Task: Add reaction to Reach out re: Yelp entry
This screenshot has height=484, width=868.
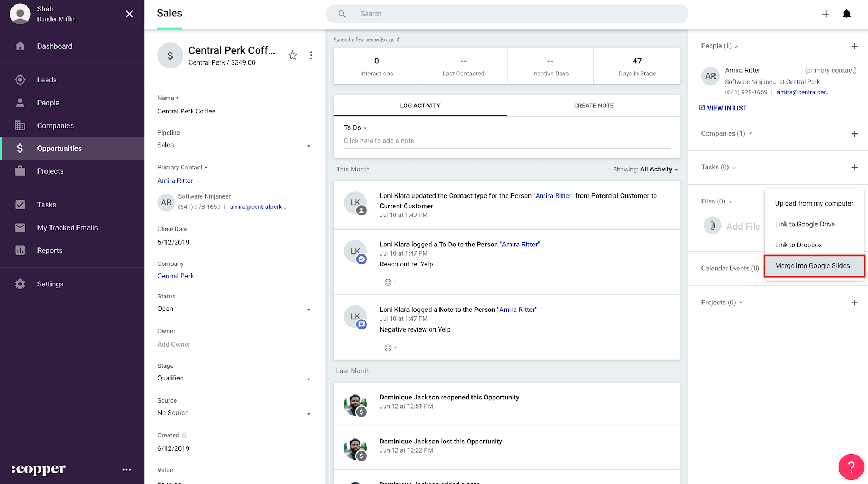Action: coord(391,282)
